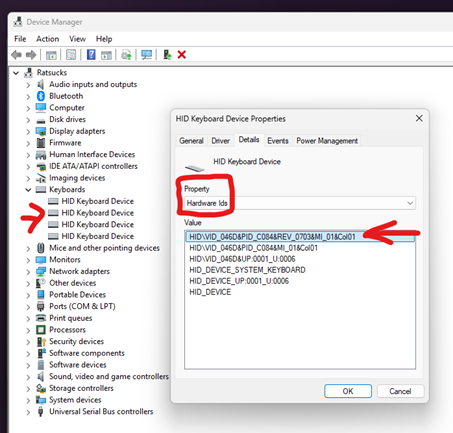Click the OK button
453x433 pixels.
(x=348, y=391)
